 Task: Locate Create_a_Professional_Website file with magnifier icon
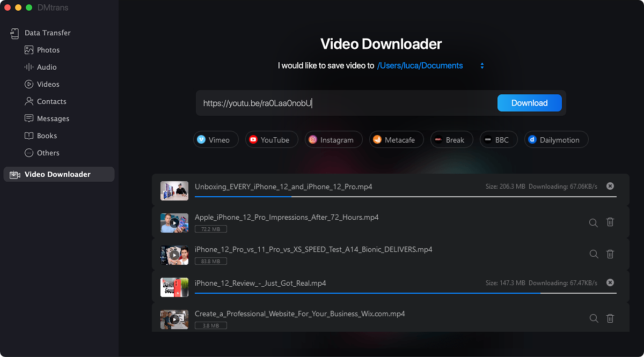(x=594, y=318)
